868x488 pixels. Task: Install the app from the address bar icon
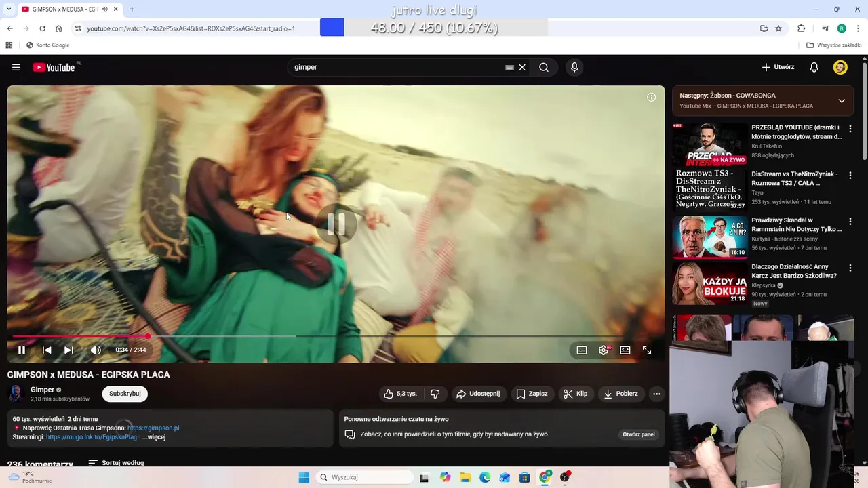click(x=764, y=28)
